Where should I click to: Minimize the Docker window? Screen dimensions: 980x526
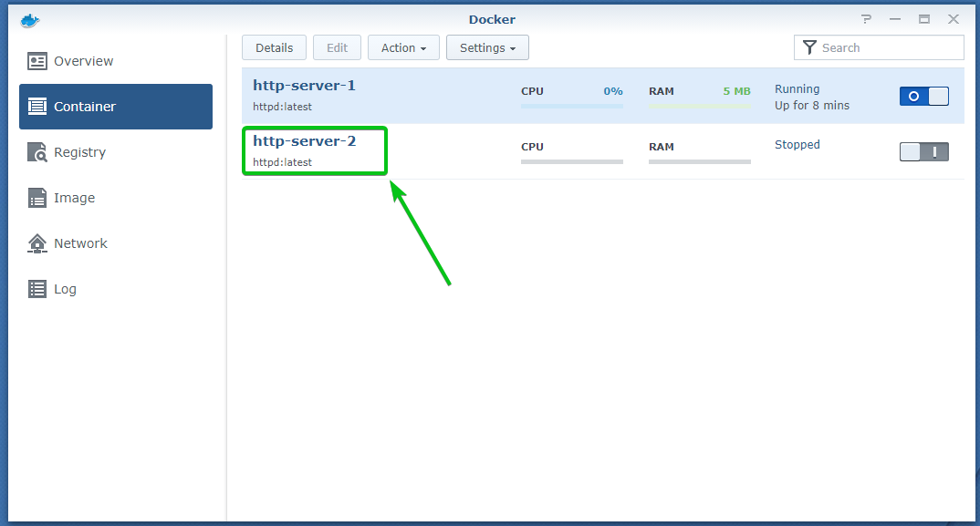click(x=895, y=19)
